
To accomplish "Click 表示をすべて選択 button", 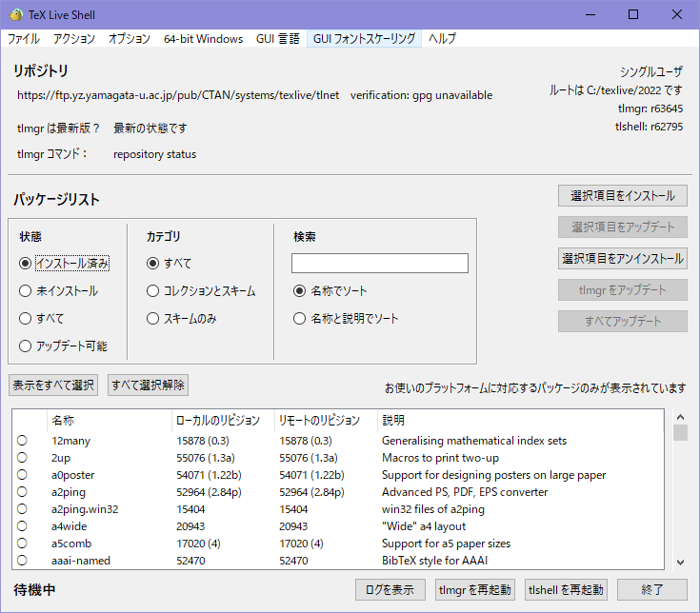I will (x=53, y=385).
